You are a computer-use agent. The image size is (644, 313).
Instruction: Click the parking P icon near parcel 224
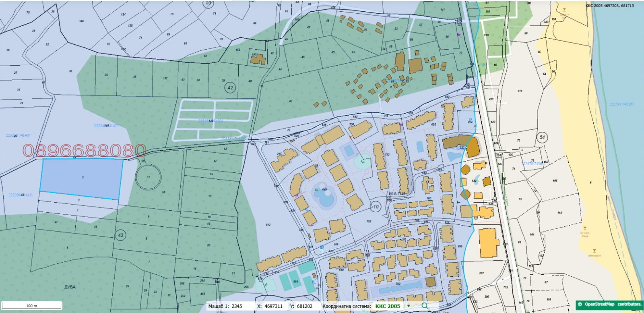(x=470, y=119)
